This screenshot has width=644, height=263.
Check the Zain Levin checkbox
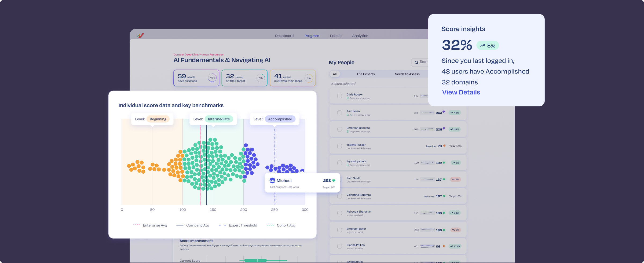339,113
